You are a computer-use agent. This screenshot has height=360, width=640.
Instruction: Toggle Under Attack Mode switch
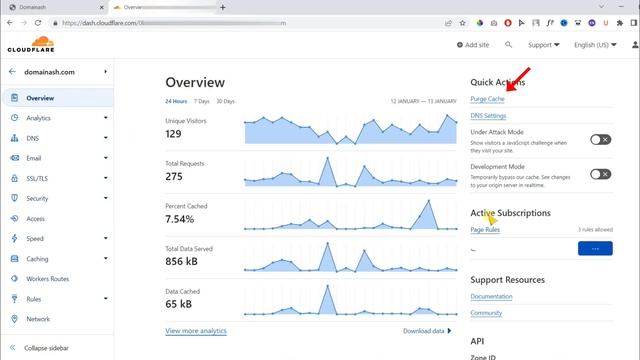tap(600, 140)
